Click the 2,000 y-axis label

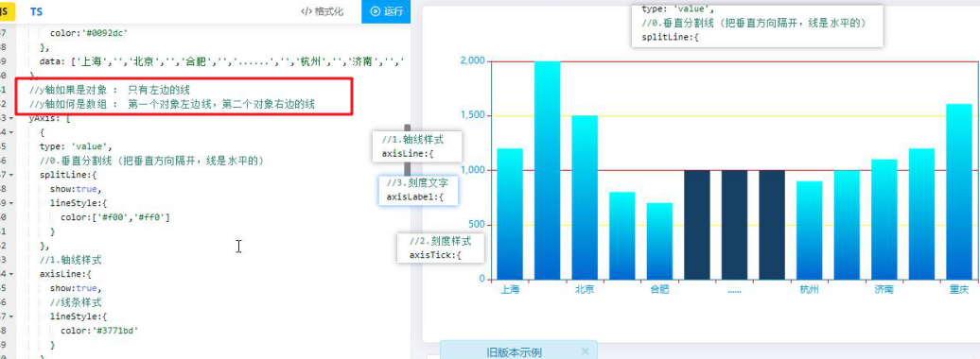(472, 60)
